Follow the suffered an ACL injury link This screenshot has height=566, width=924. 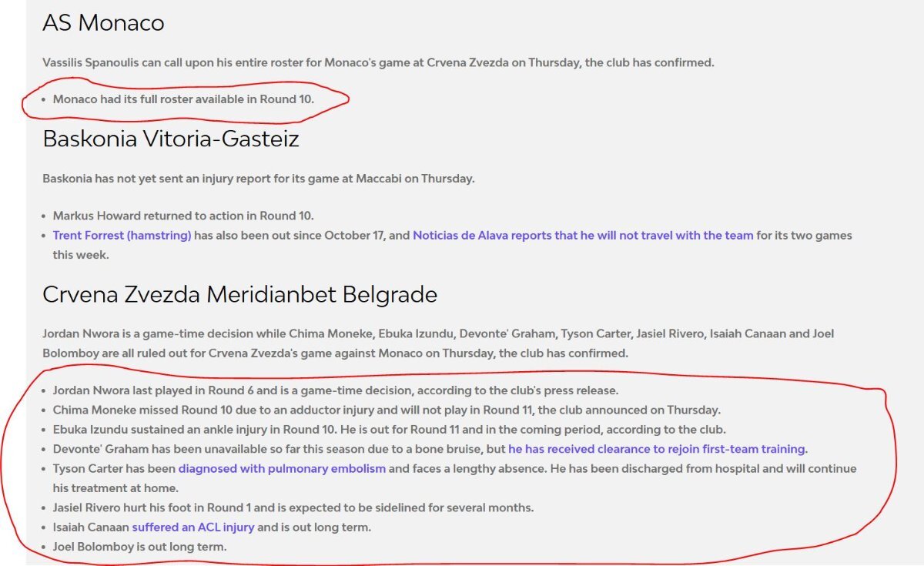(x=192, y=527)
